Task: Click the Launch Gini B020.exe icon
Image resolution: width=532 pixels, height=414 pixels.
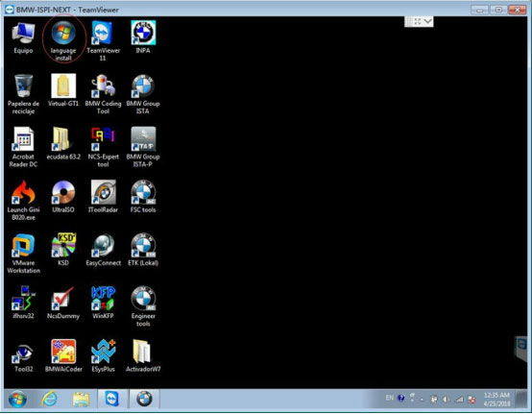Action: [x=23, y=201]
